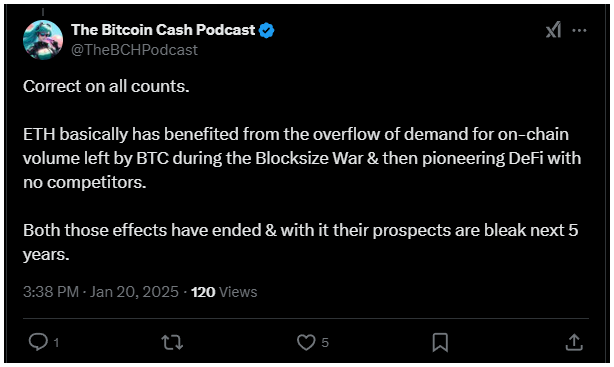Click the Both those effects have ended paragraph
The image size is (614, 367).
coord(301,242)
